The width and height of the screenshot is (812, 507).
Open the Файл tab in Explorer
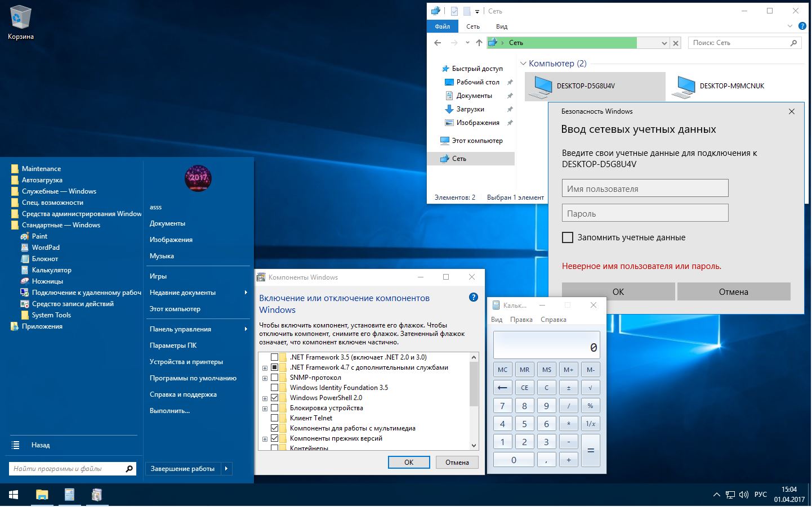443,26
